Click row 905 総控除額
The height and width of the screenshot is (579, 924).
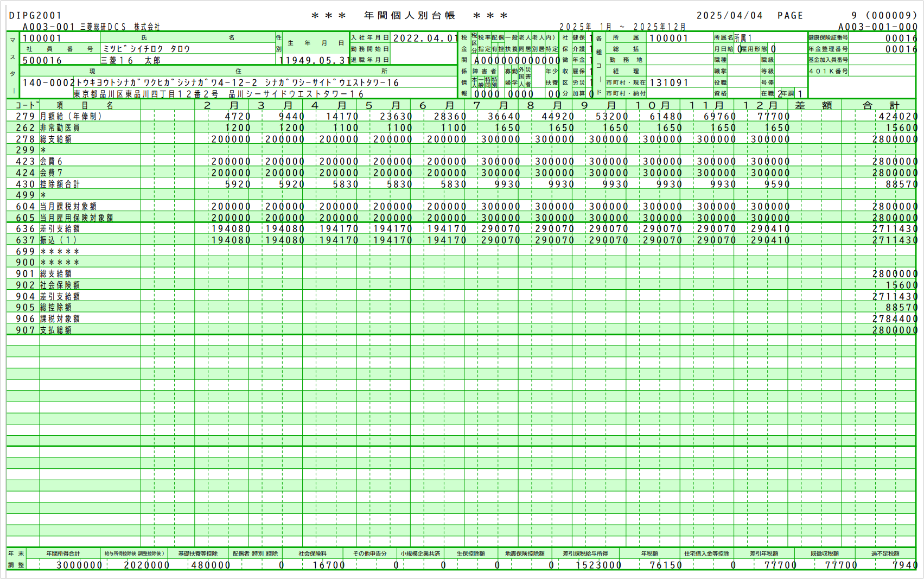pos(55,307)
